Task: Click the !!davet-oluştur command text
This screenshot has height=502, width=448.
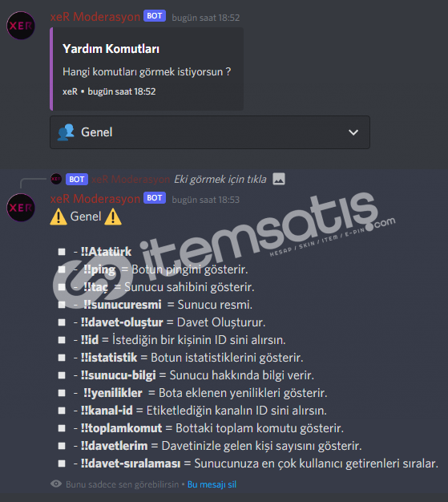Action: tap(122, 322)
